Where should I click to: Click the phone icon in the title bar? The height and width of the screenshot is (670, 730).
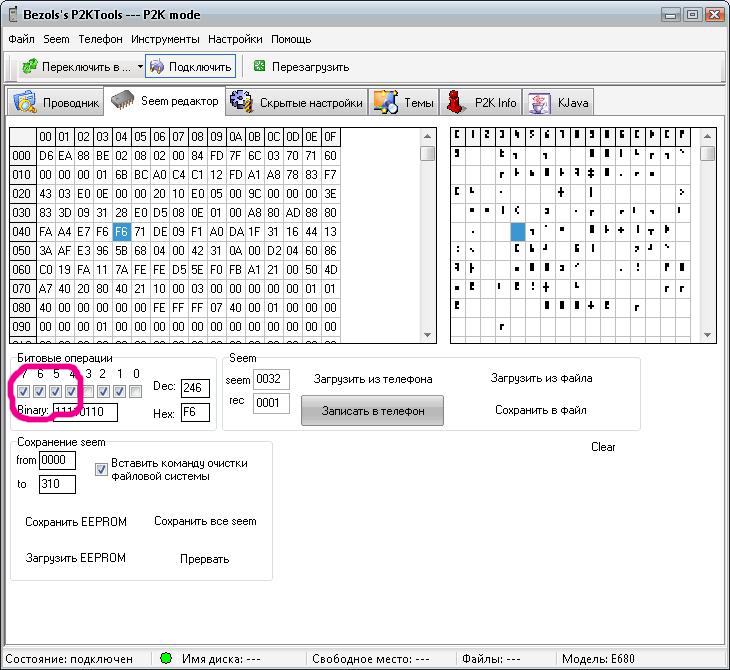pyautogui.click(x=13, y=14)
